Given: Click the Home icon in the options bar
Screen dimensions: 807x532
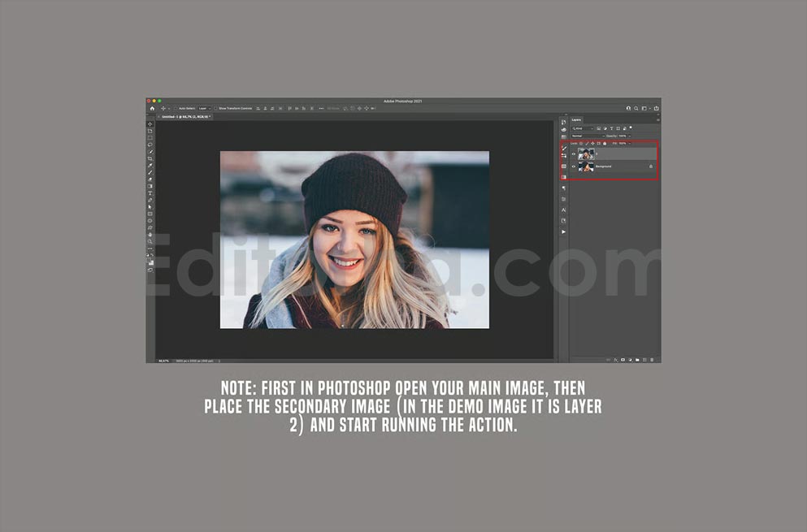Looking at the screenshot, I should 152,109.
